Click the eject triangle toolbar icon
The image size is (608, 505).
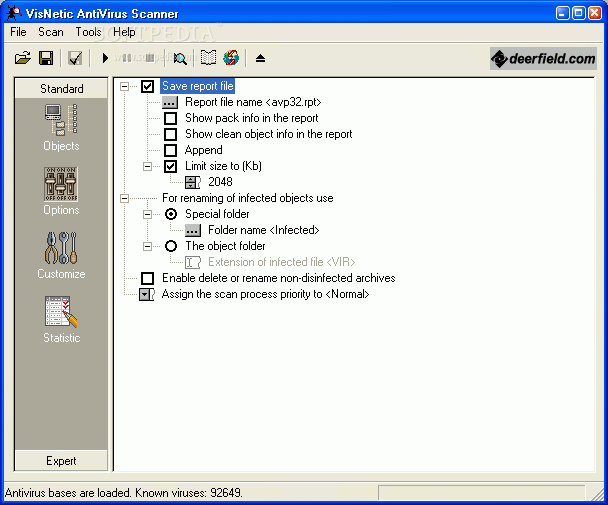click(x=260, y=59)
